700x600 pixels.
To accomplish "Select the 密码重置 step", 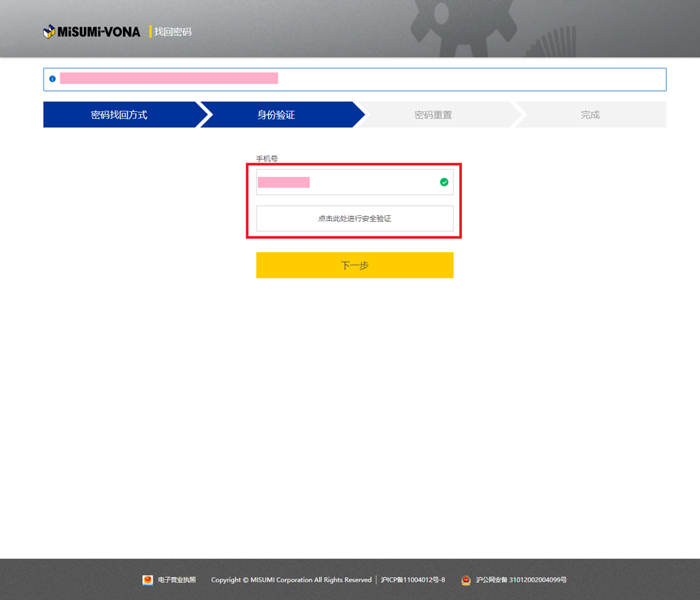I will point(433,115).
